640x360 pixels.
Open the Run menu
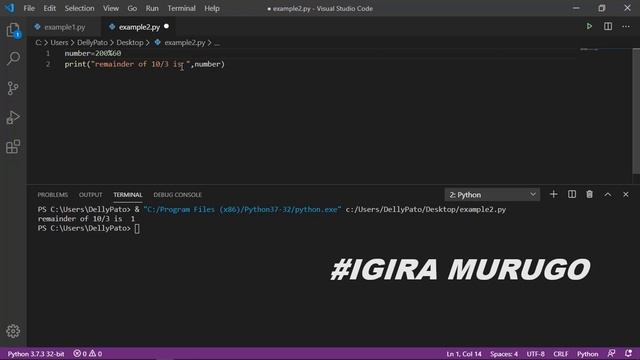click(x=152, y=8)
